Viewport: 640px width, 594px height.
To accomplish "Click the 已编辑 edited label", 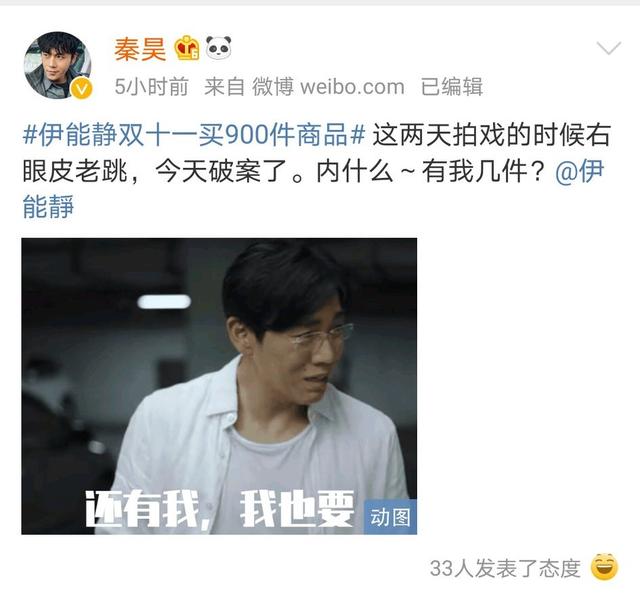I will tap(452, 87).
